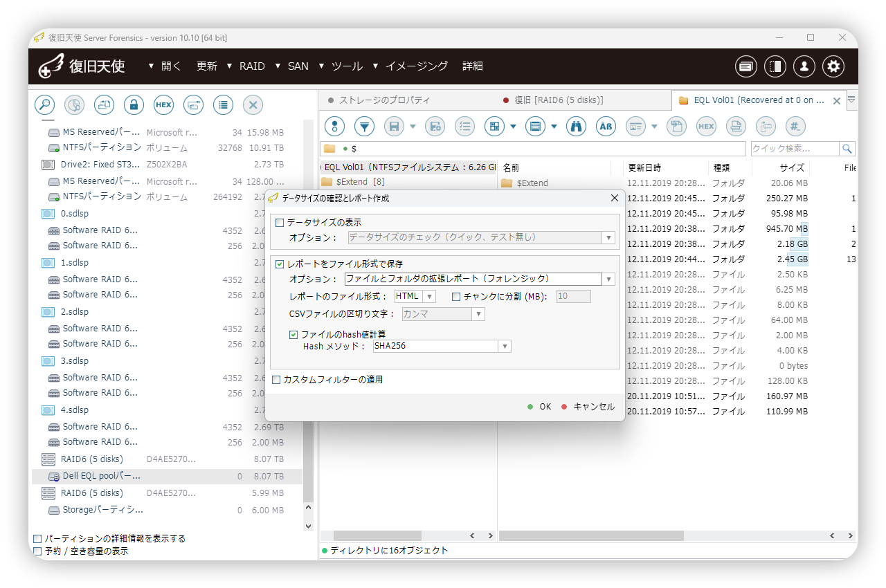Open dropdown arrow next to save icon

[413, 127]
